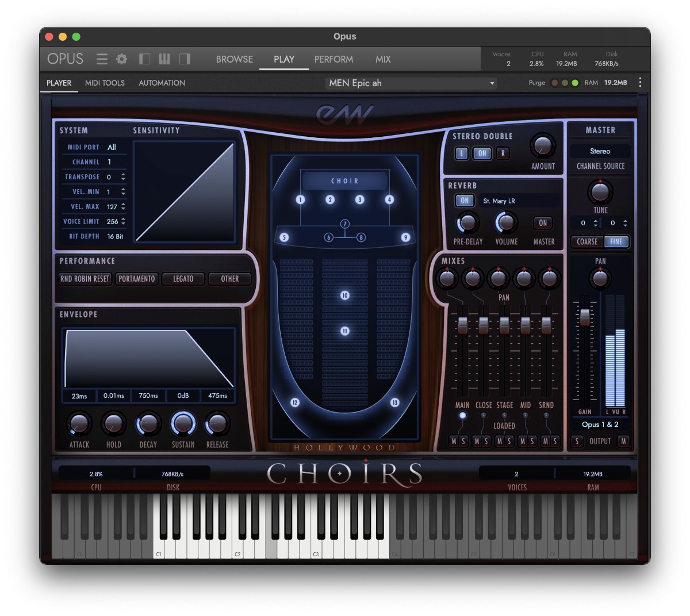Open the MEN Epic ah instrument dropdown
690x616 pixels.
[411, 83]
